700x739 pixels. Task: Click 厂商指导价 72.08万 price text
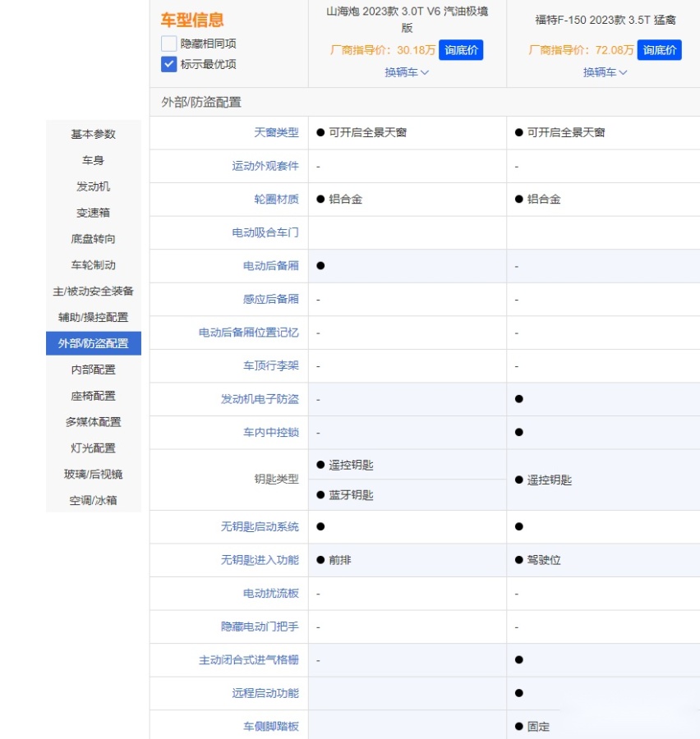click(581, 50)
